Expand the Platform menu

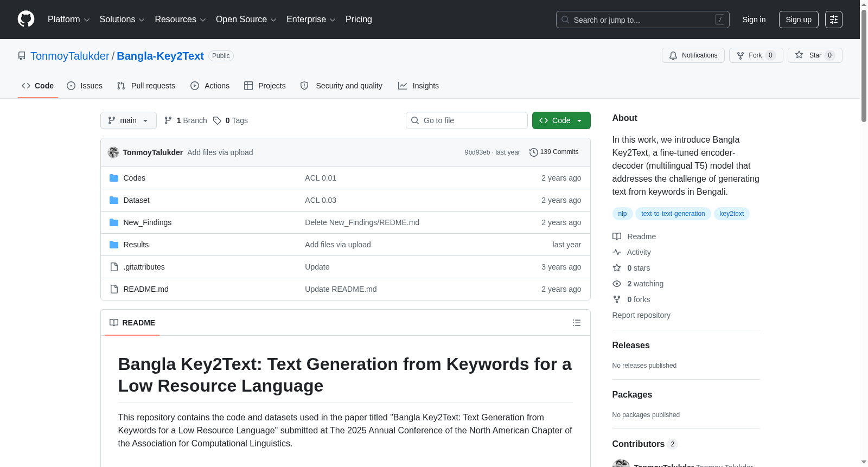[x=69, y=20]
